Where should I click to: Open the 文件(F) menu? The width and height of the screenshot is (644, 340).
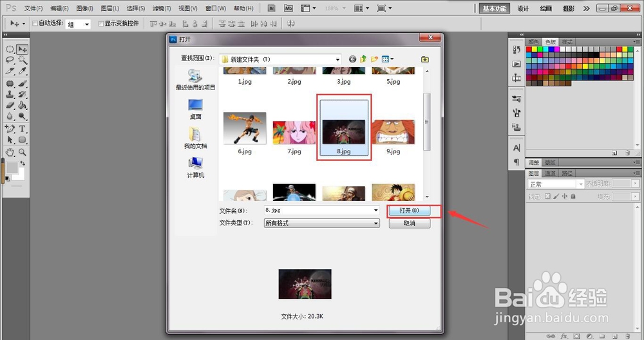coord(33,8)
